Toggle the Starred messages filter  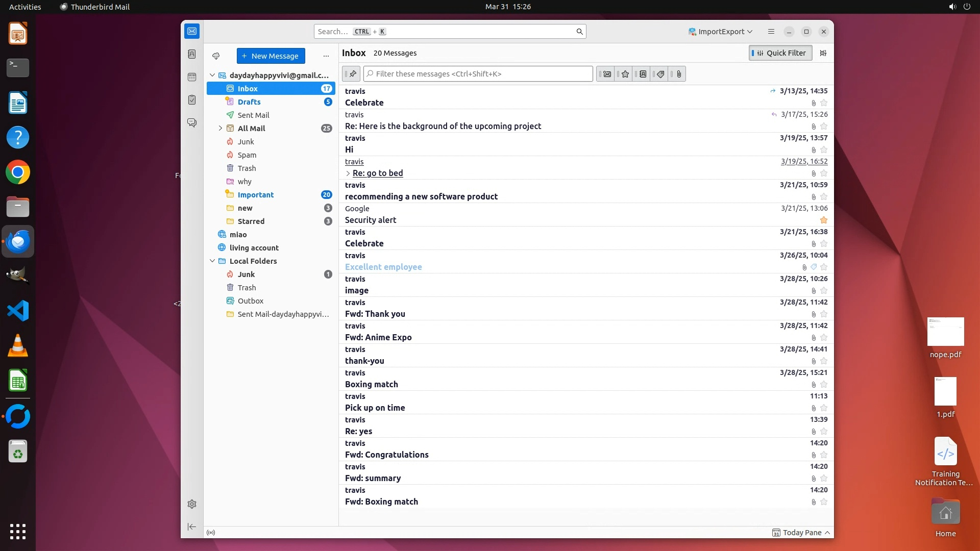point(625,74)
